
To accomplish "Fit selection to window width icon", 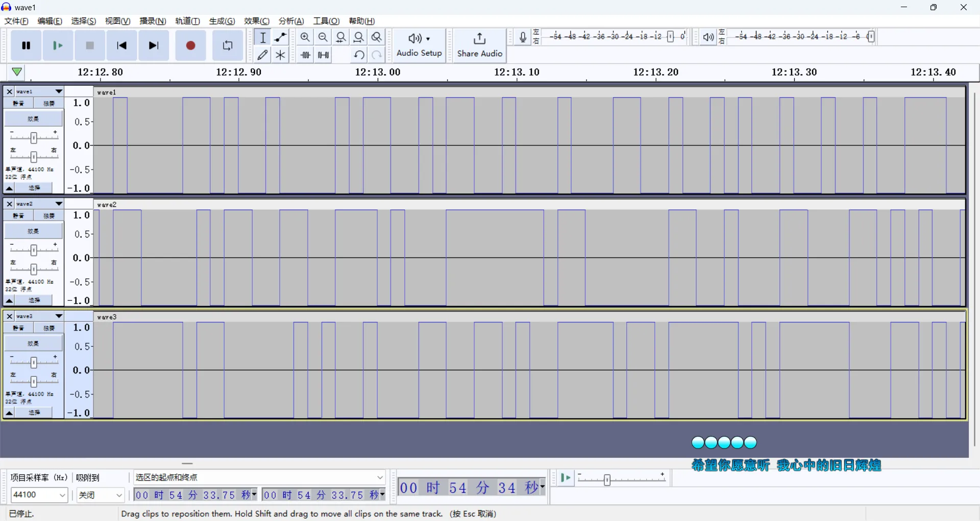I will (341, 37).
